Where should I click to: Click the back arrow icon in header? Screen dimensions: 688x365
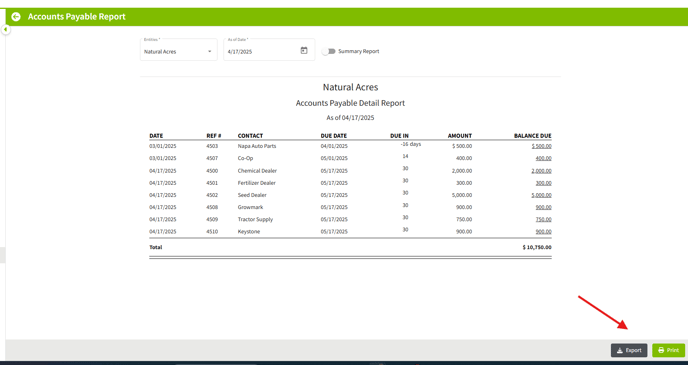point(16,17)
